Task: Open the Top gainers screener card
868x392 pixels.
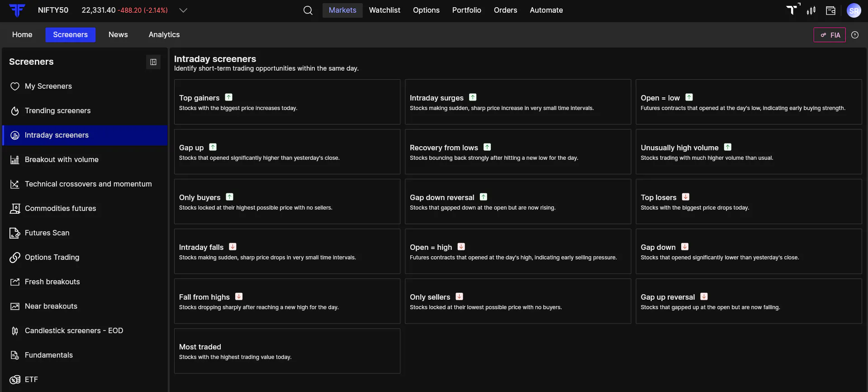Action: (x=287, y=102)
